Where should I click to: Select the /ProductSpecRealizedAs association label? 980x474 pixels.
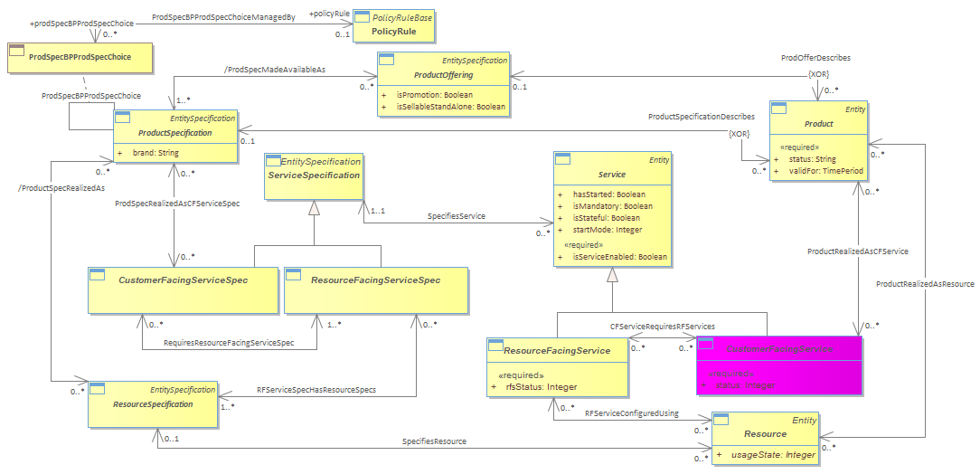point(61,188)
